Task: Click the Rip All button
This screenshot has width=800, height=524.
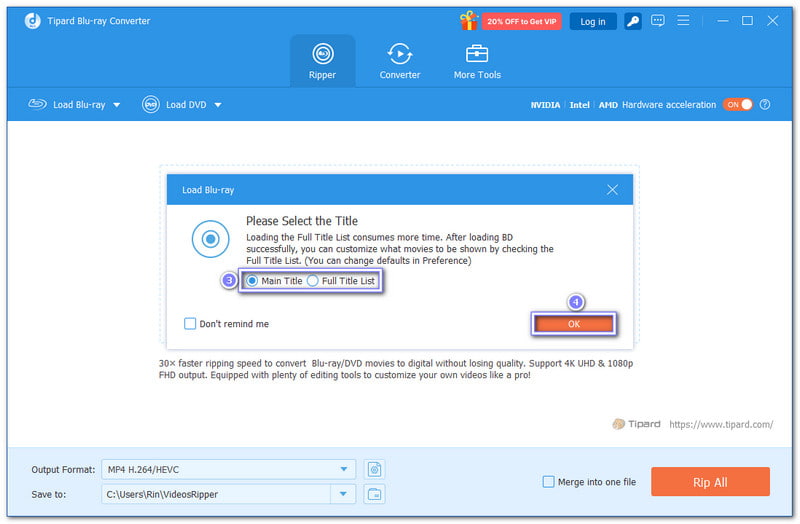Action: [x=710, y=482]
